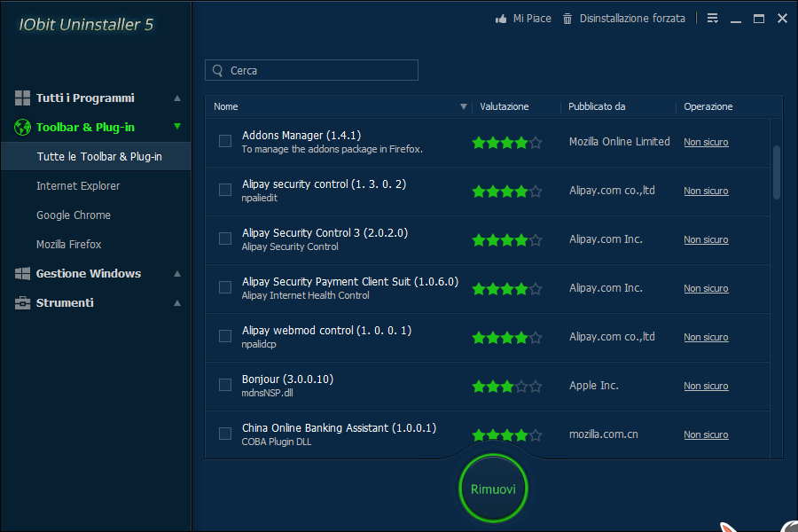Click the round Rimuovi button
The height and width of the screenshot is (532, 798).
pos(493,489)
